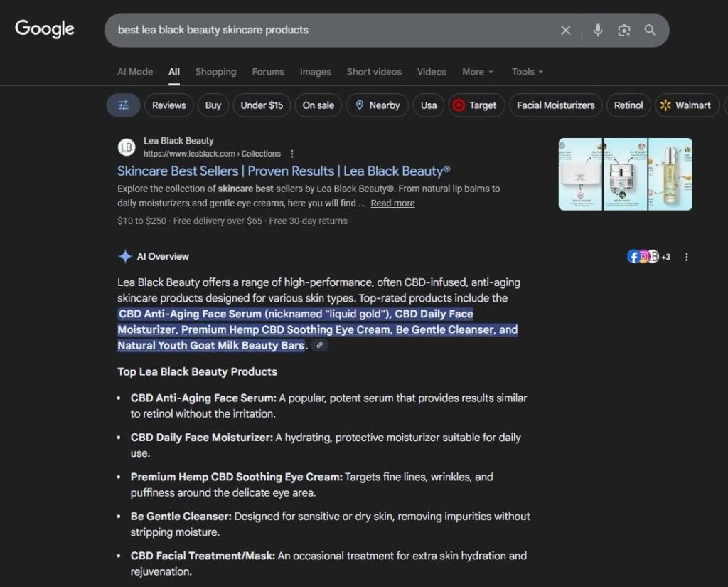Open the search filters settings chip
728x587 pixels.
point(123,105)
